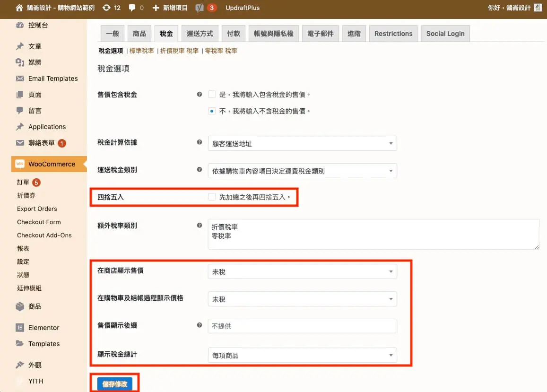The width and height of the screenshot is (547, 392).
Task: Click the 控制台 dashboard icon
Action: point(20,25)
